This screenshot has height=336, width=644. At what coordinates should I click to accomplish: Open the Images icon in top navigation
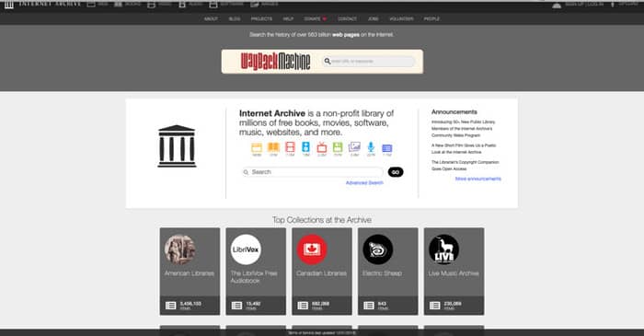tap(255, 4)
